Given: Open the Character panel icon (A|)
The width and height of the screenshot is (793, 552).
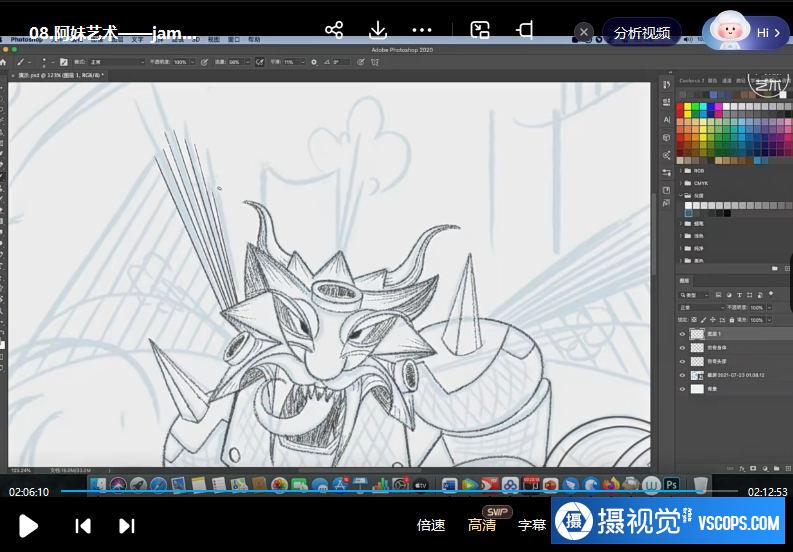Looking at the screenshot, I should (666, 120).
